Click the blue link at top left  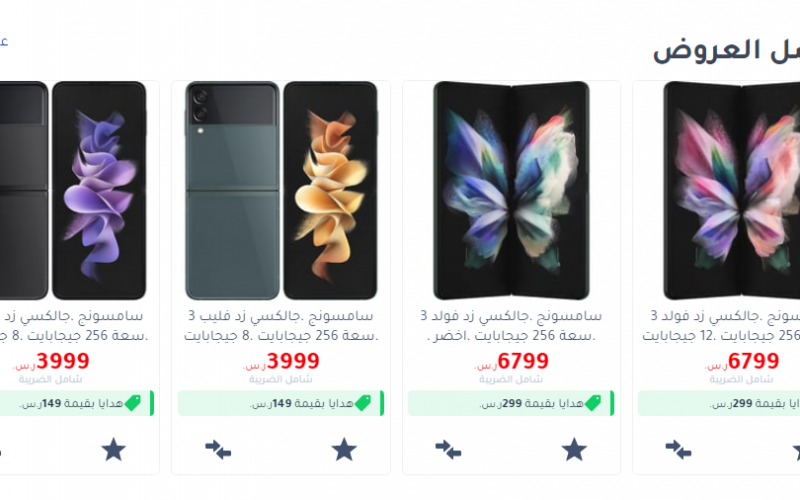tap(4, 41)
